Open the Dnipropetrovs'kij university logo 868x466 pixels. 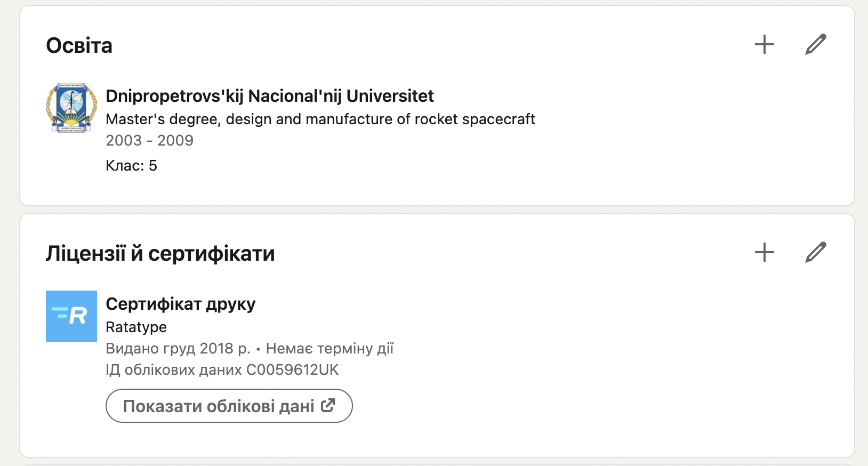click(x=71, y=108)
